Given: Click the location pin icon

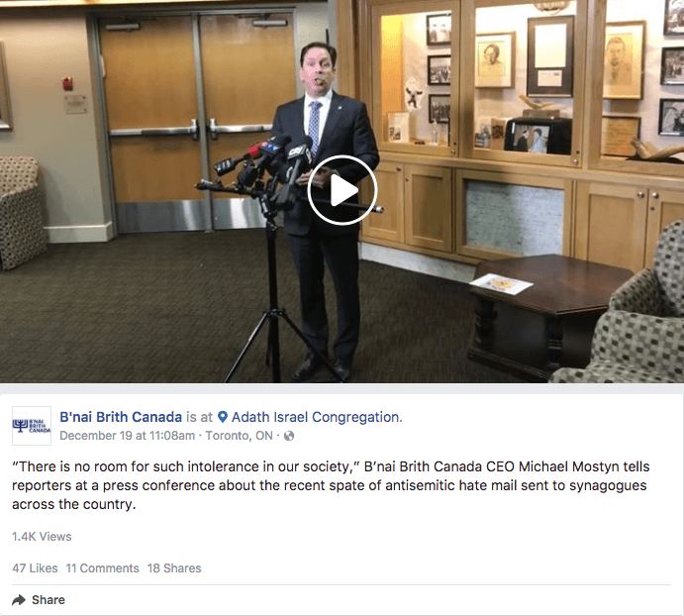Looking at the screenshot, I should tap(223, 417).
